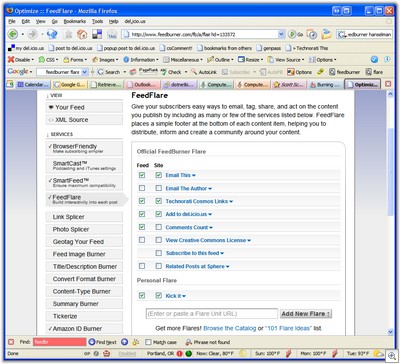
Task: Click the Find text field
Action: pyautogui.click(x=59, y=342)
